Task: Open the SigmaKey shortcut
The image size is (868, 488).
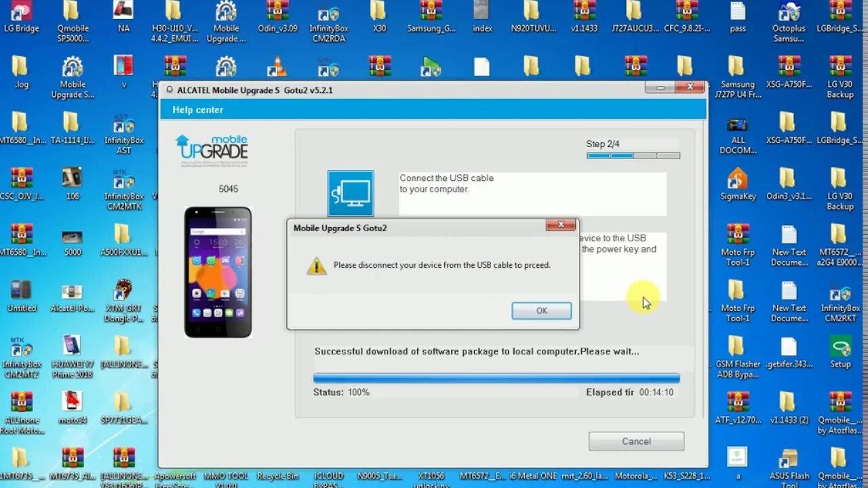Action: coord(738,185)
